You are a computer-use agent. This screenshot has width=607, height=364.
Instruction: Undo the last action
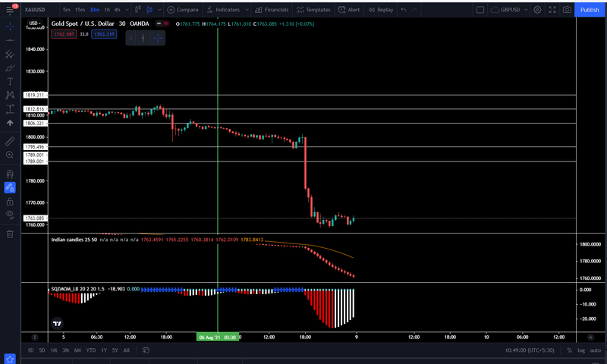[x=404, y=10]
